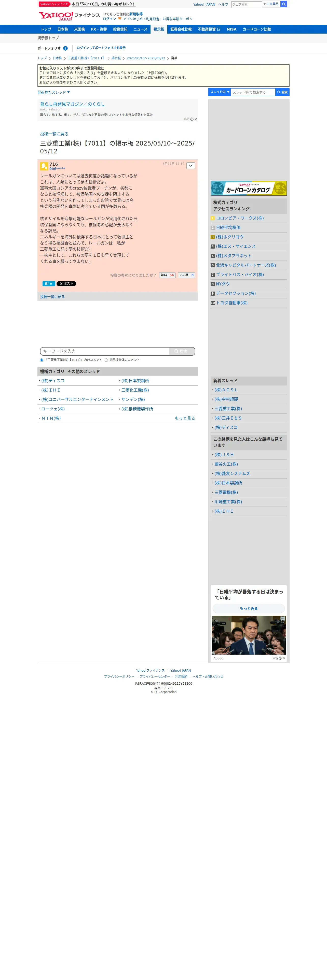Click the もっとみる ad button
This screenshot has height=980, width=327.
coord(249,608)
